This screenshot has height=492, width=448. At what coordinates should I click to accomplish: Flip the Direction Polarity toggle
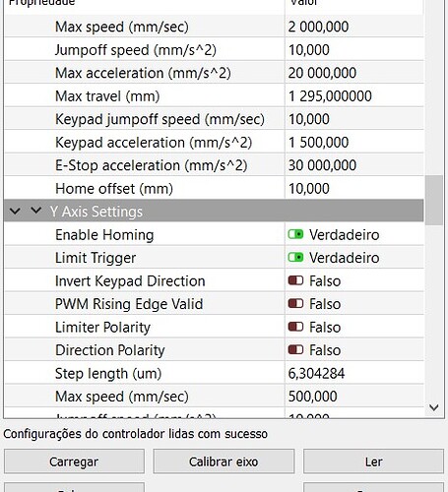tap(295, 350)
